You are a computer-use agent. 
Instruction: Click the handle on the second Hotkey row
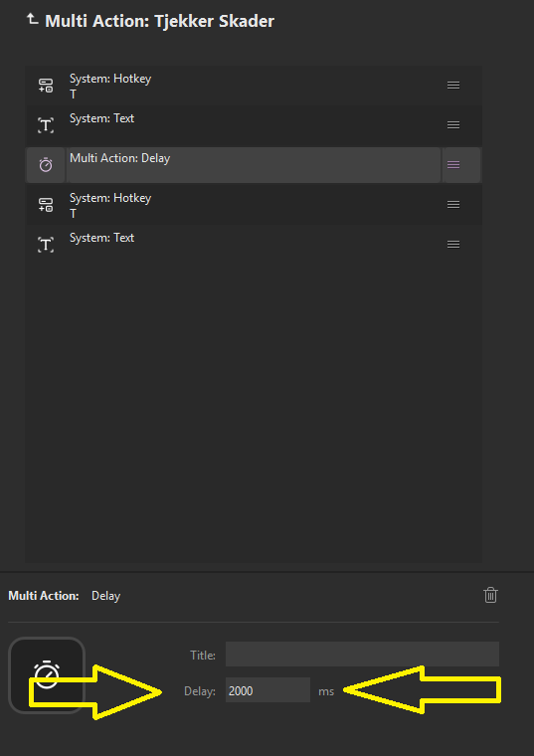(x=453, y=205)
